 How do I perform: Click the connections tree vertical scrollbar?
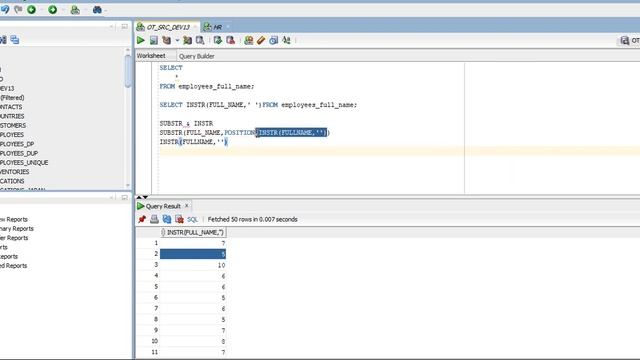[x=128, y=71]
